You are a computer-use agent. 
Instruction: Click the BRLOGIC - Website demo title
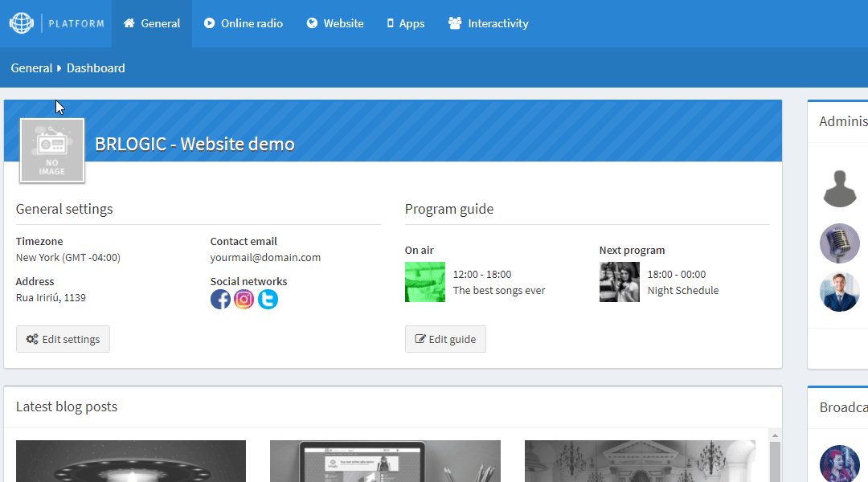coord(194,145)
